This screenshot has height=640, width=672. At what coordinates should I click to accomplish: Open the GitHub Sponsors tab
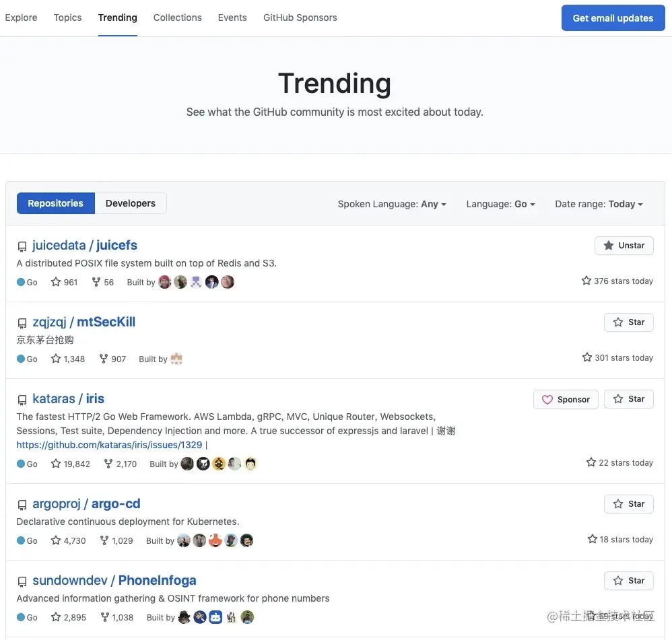click(x=300, y=17)
